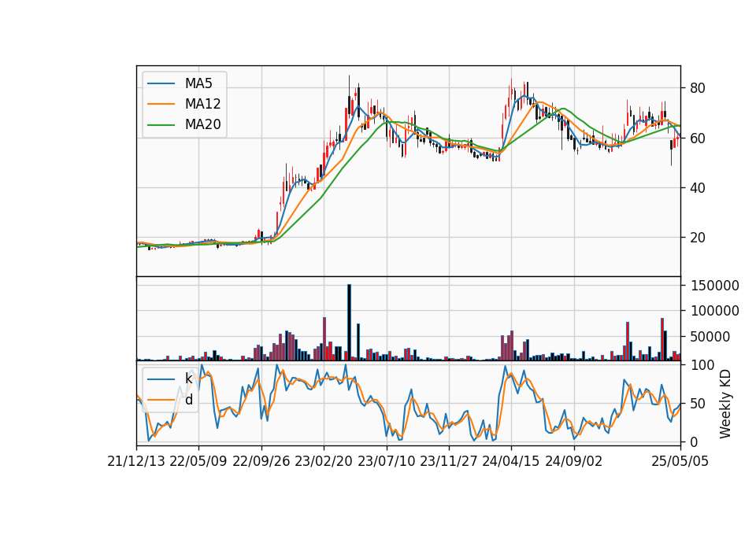Click the 24/09/02 date tick label
This screenshot has height=543, width=756.
click(574, 461)
